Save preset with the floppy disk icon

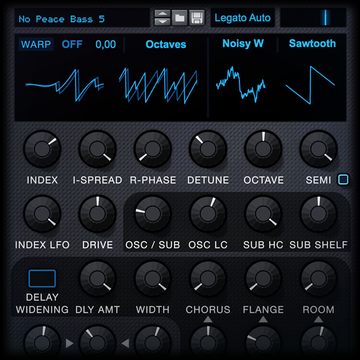tap(197, 18)
